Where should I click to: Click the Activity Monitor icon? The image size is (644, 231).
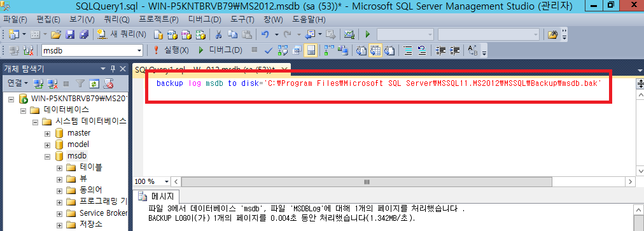click(x=349, y=34)
